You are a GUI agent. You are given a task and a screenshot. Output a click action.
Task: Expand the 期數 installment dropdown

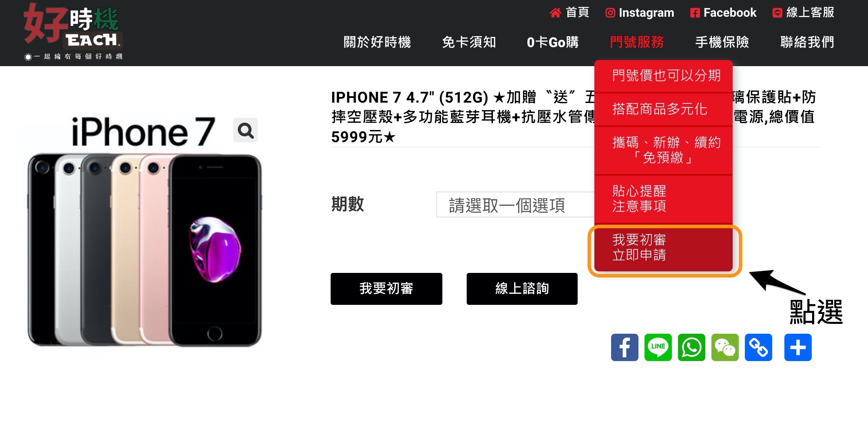tap(516, 205)
